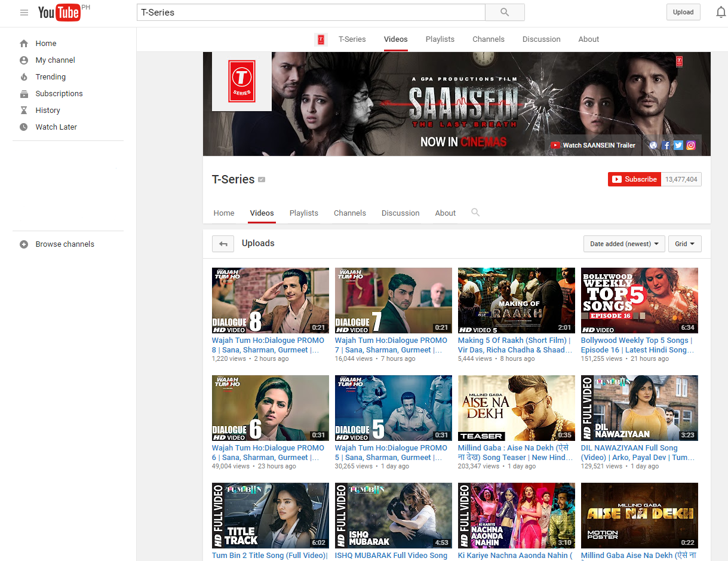Click T-Series text in sticky header

tap(352, 39)
